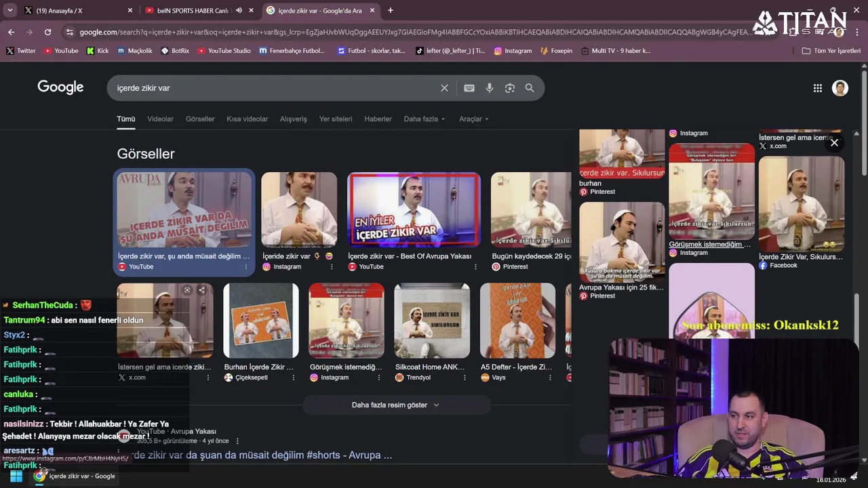Reload the page from browser toolbar
The width and height of the screenshot is (868, 488).
[x=47, y=32]
